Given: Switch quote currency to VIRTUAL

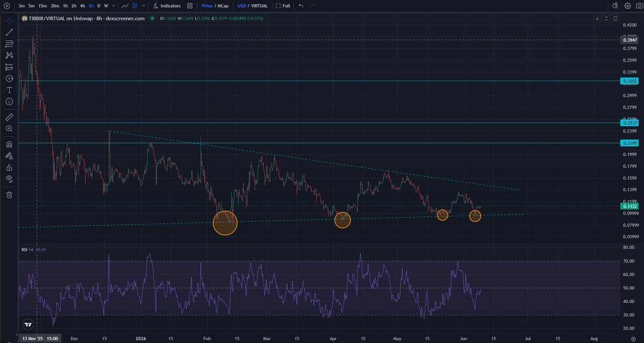Looking at the screenshot, I should pyautogui.click(x=259, y=6).
